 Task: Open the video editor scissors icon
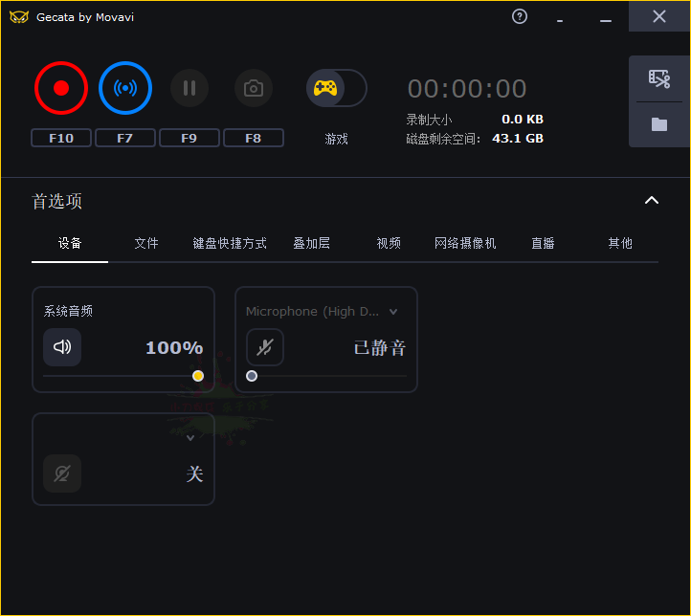point(659,78)
